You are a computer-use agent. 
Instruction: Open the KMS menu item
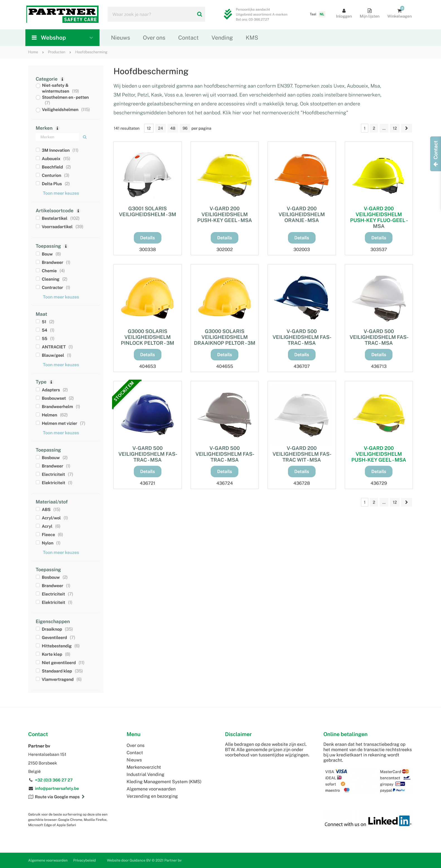252,38
